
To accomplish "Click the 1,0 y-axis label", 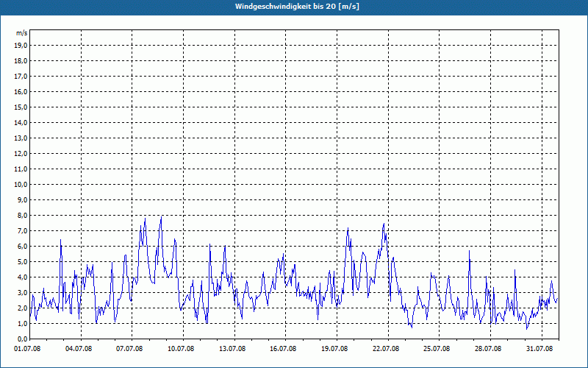I will click(23, 323).
